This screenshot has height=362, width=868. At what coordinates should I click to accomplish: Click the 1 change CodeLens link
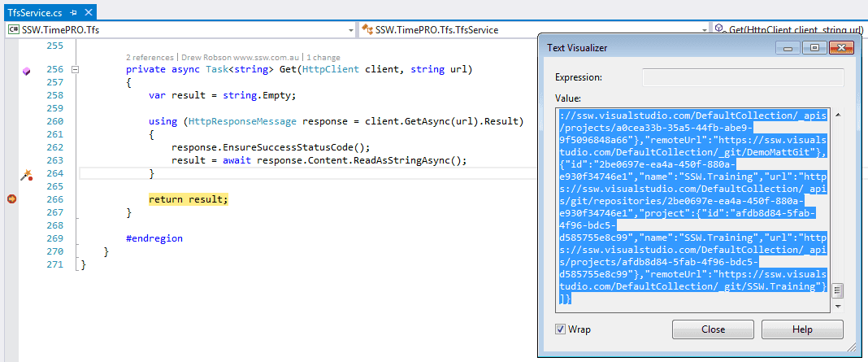(x=323, y=58)
